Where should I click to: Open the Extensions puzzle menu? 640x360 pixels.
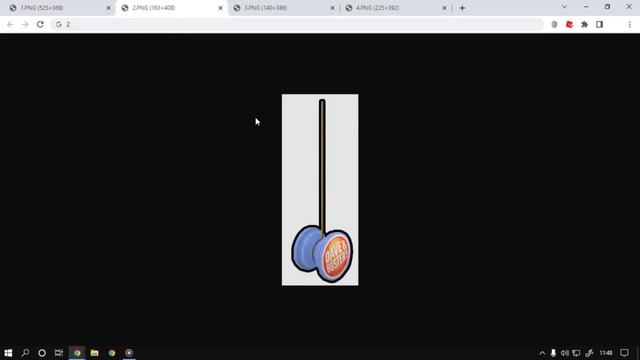pos(584,24)
